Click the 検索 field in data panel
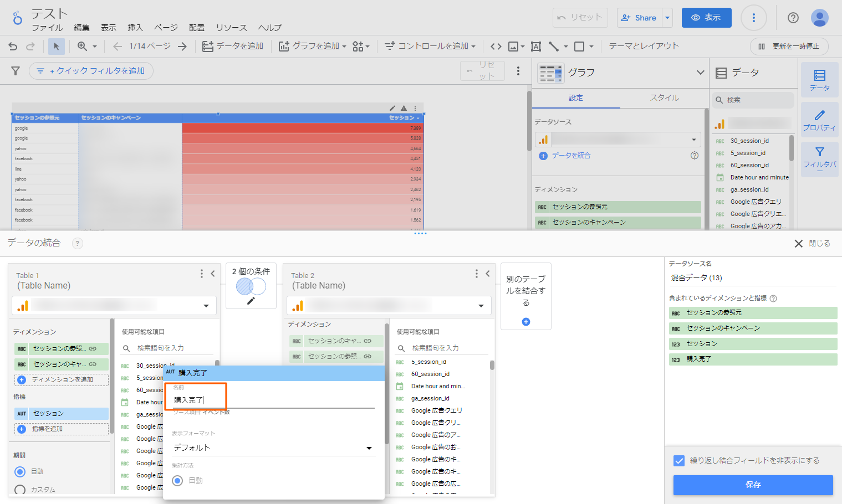Viewport: 842px width, 504px height. 753,100
